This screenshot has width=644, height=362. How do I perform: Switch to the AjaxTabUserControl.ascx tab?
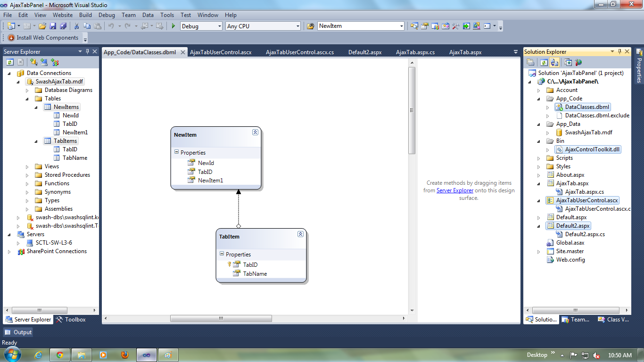pos(221,52)
